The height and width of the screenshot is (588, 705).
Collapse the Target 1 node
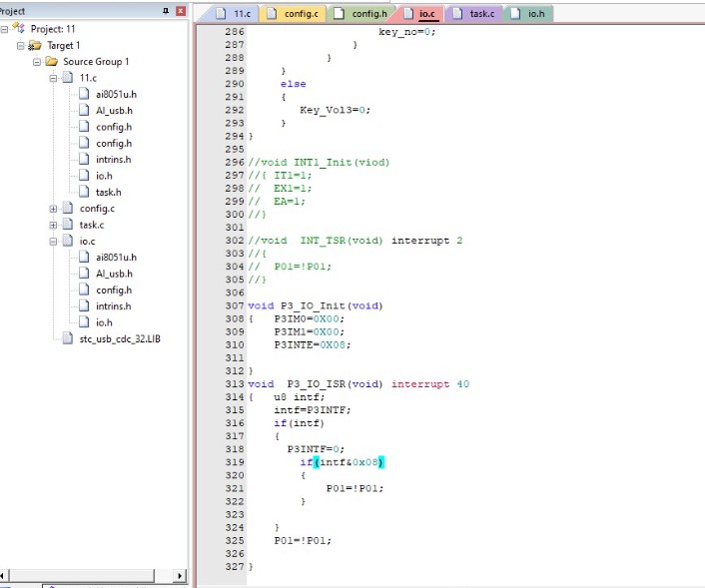(x=20, y=45)
